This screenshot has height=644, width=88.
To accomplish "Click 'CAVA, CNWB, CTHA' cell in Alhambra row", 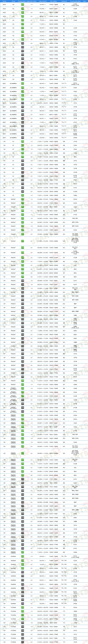I will 75,84.
